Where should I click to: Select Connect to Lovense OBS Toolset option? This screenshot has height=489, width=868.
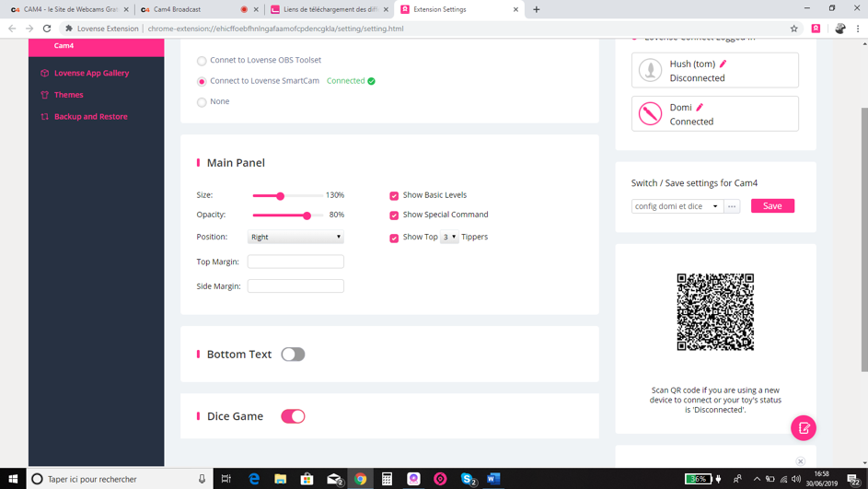click(202, 61)
